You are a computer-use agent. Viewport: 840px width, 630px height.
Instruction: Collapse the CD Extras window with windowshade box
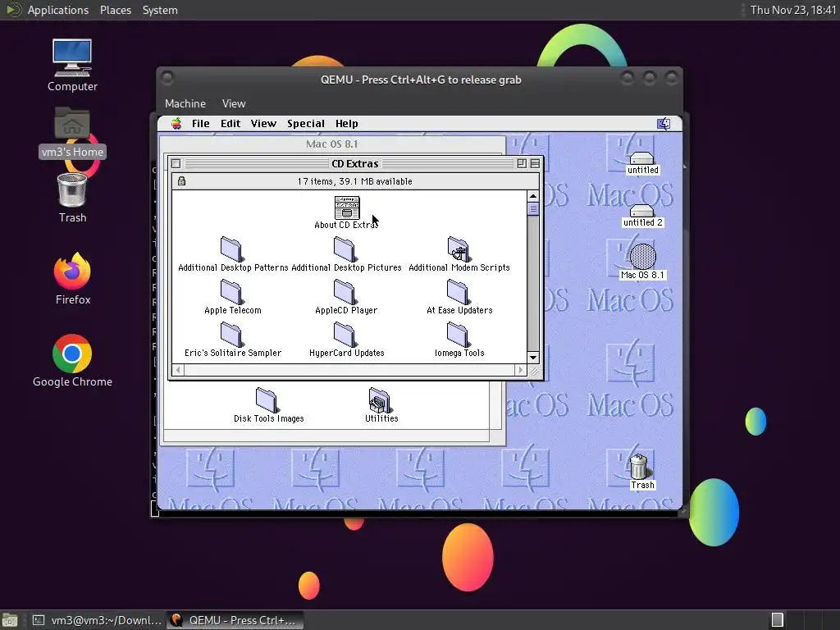(535, 164)
